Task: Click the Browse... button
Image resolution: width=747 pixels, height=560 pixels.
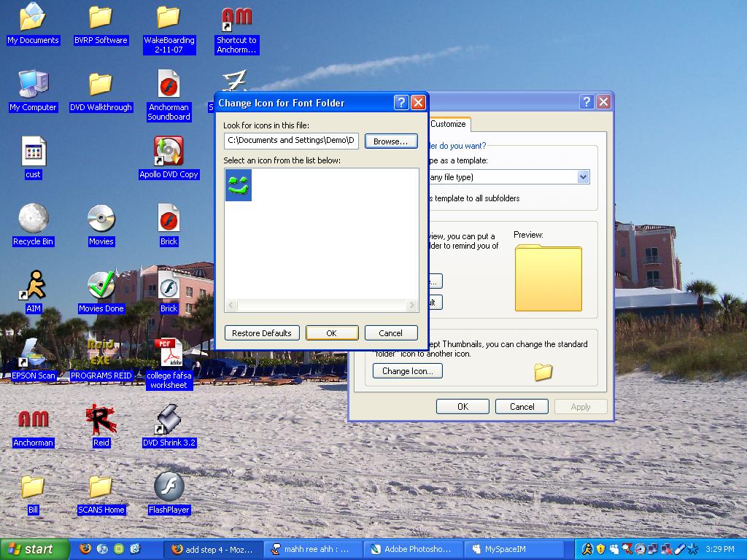Action: [x=391, y=141]
